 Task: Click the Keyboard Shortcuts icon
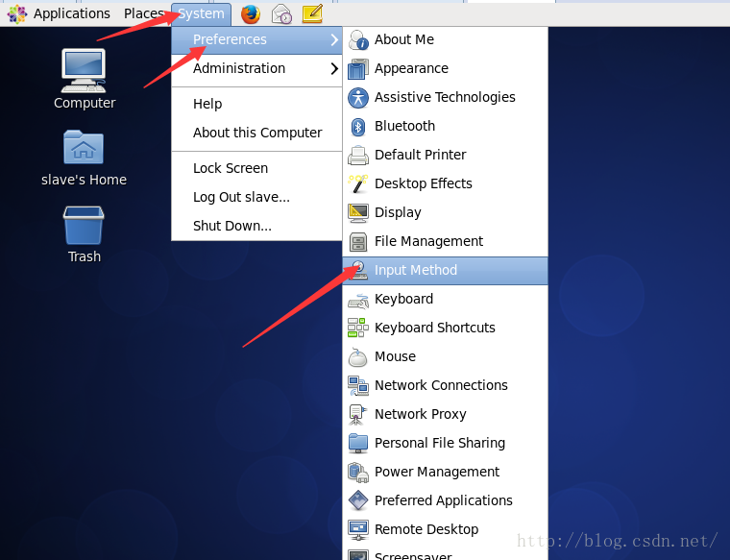click(358, 329)
